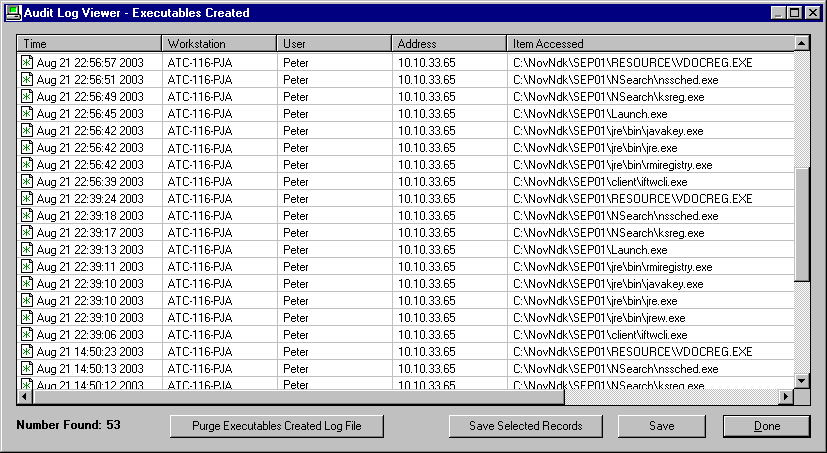
Task: Select the record icon beside Aug 21 22:56:51
Action: click(26, 79)
